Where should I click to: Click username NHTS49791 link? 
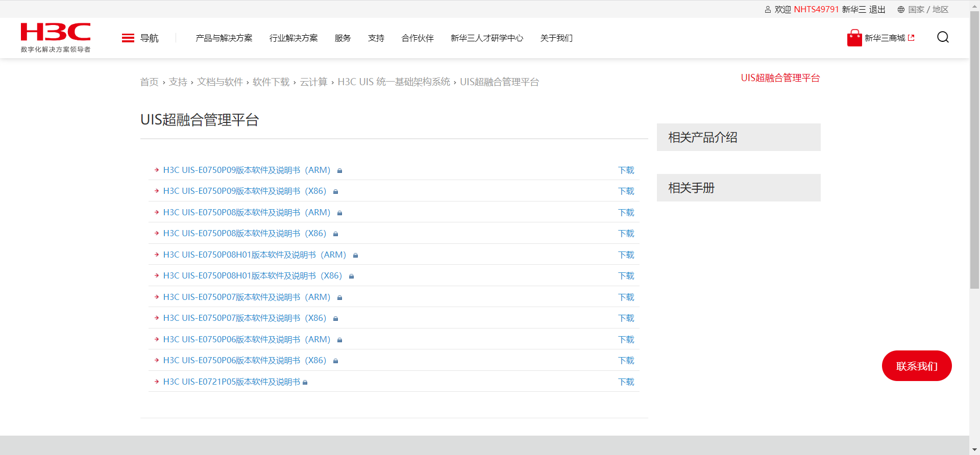pyautogui.click(x=816, y=10)
